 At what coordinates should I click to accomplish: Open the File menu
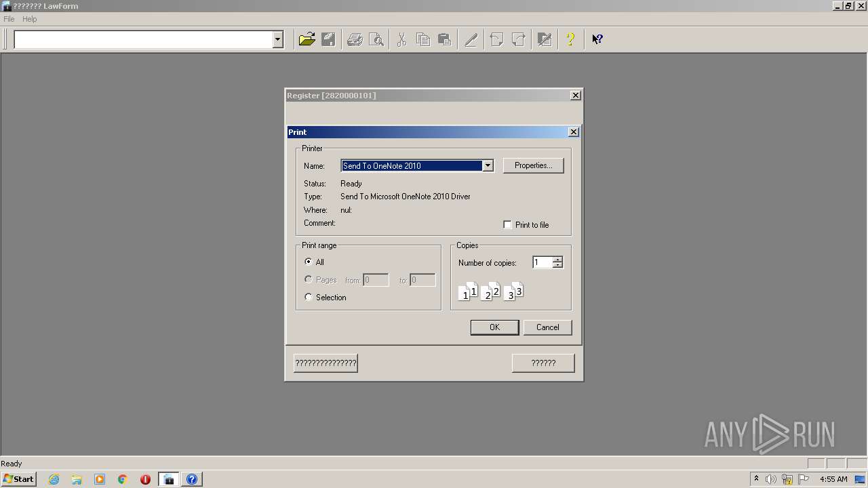coord(9,19)
